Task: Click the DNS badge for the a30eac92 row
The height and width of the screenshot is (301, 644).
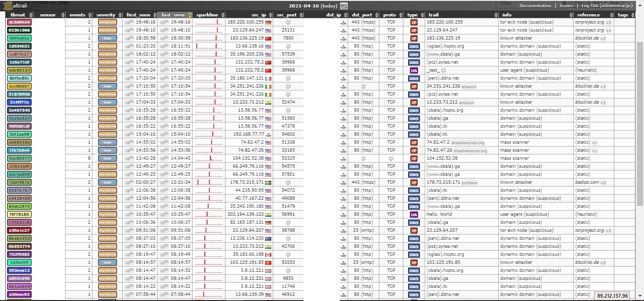Action: pos(414,294)
